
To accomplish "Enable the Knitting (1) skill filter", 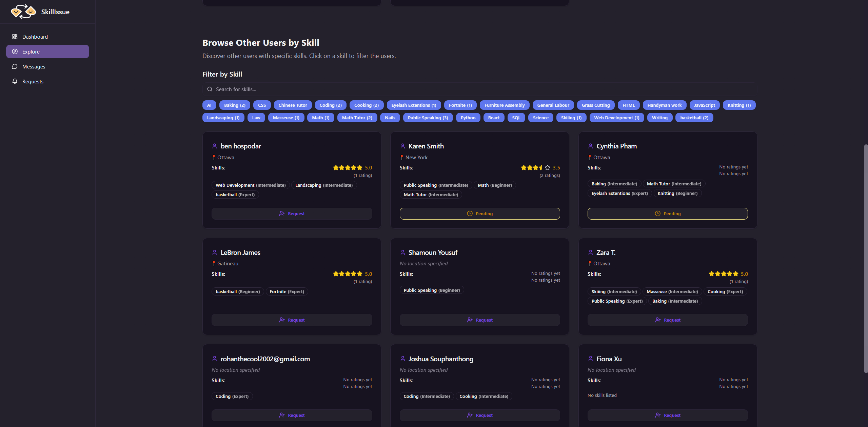I will [x=739, y=105].
